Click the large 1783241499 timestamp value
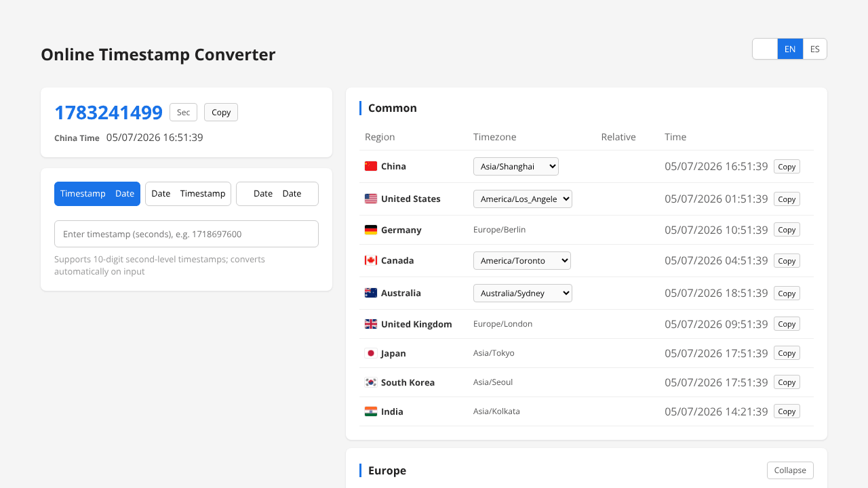868x488 pixels. point(108,113)
